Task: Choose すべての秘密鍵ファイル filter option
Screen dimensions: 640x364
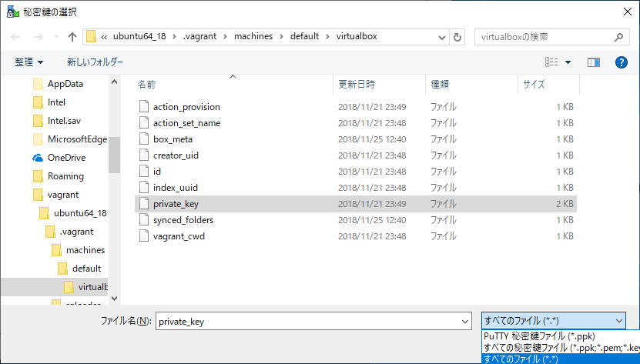Action: click(x=561, y=348)
